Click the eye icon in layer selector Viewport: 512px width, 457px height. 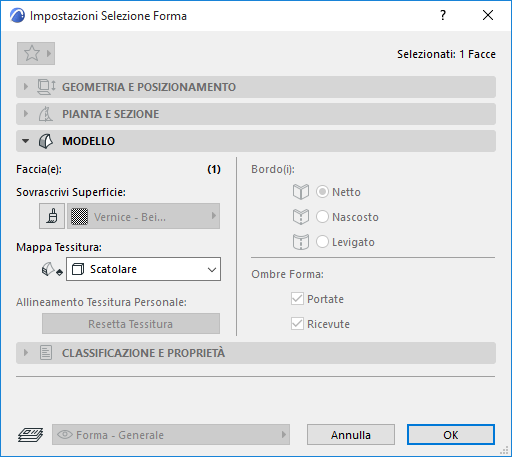65,435
